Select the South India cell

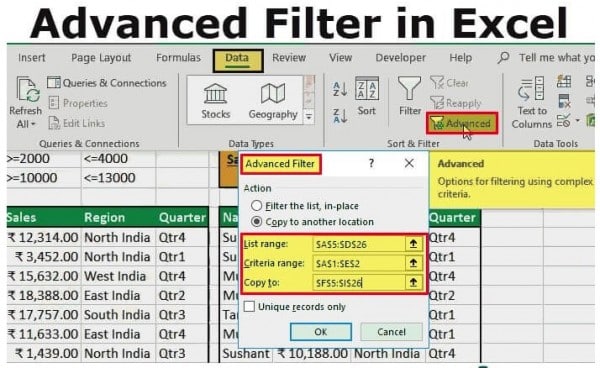tap(118, 314)
